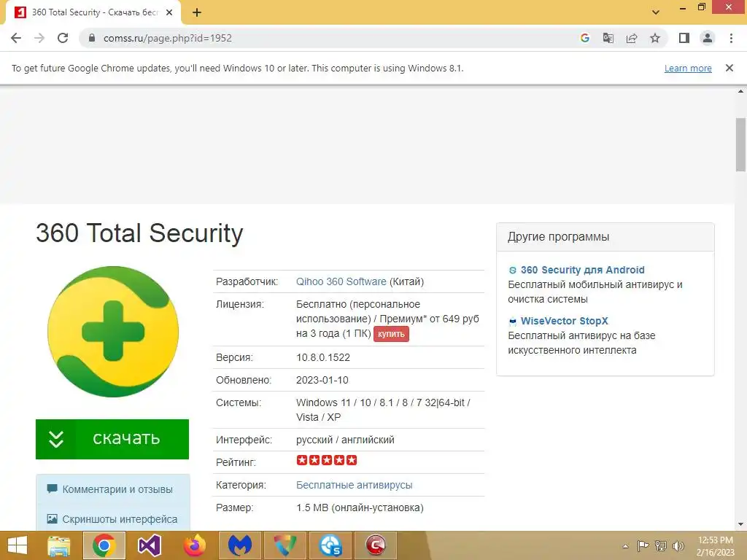Open the tab search chevron
The height and width of the screenshot is (560, 747).
point(656,12)
